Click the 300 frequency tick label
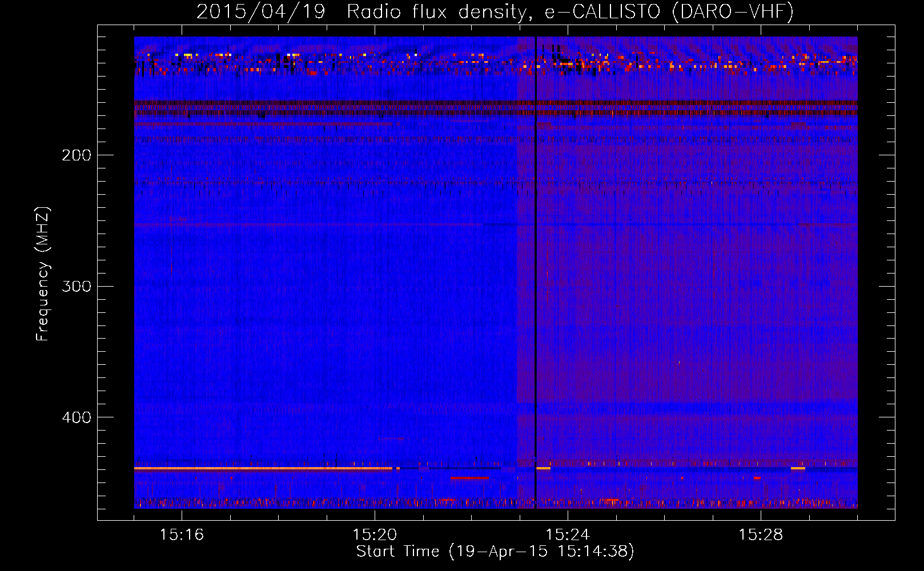Viewport: 924px width, 571px height. [77, 286]
